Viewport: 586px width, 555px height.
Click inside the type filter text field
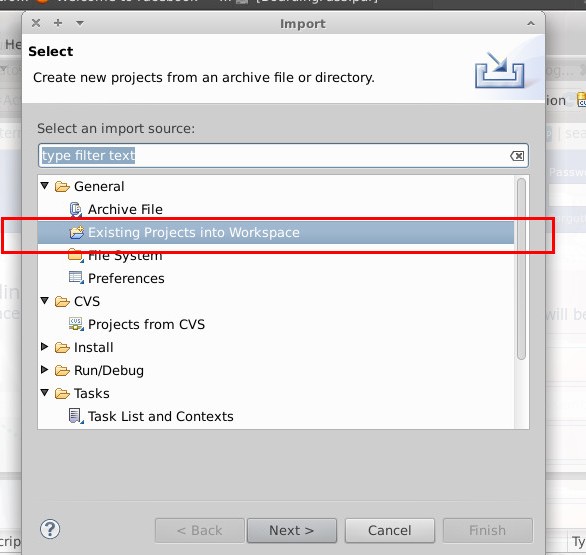[x=283, y=155]
